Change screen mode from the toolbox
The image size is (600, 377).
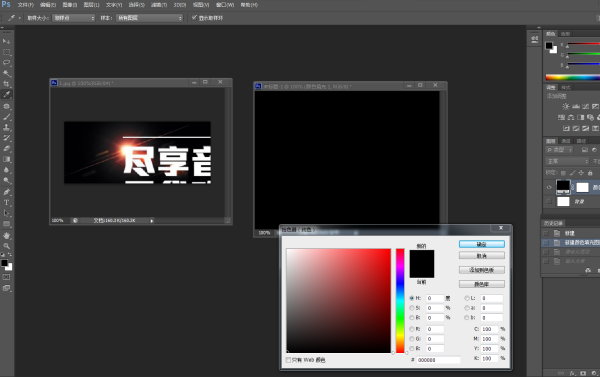7,288
